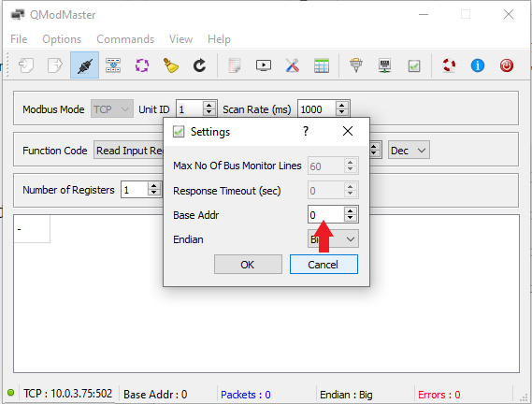
Task: Open the Tools wrench icon
Action: coord(292,65)
